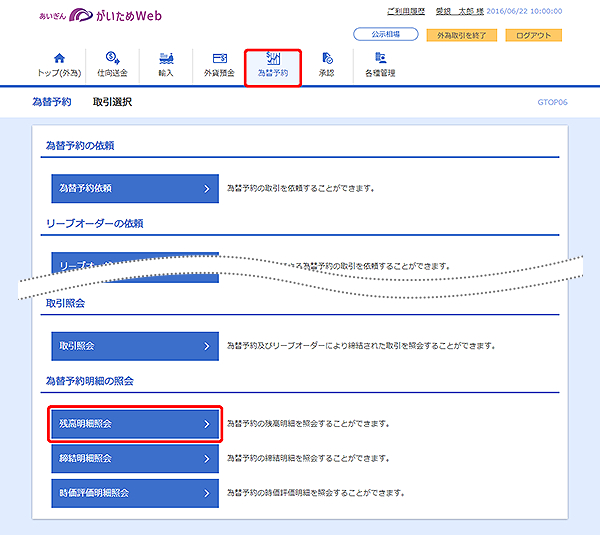Click the date-time text 2016/06/22 10:00:00
Viewport: 600px width, 535px height.
524,11
